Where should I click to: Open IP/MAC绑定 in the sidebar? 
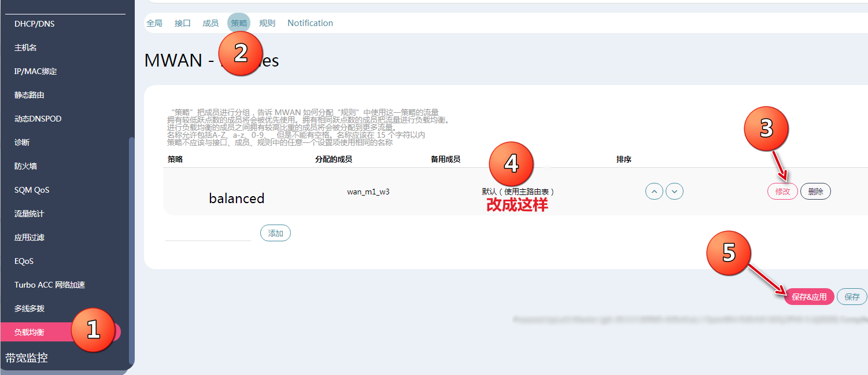tap(35, 71)
